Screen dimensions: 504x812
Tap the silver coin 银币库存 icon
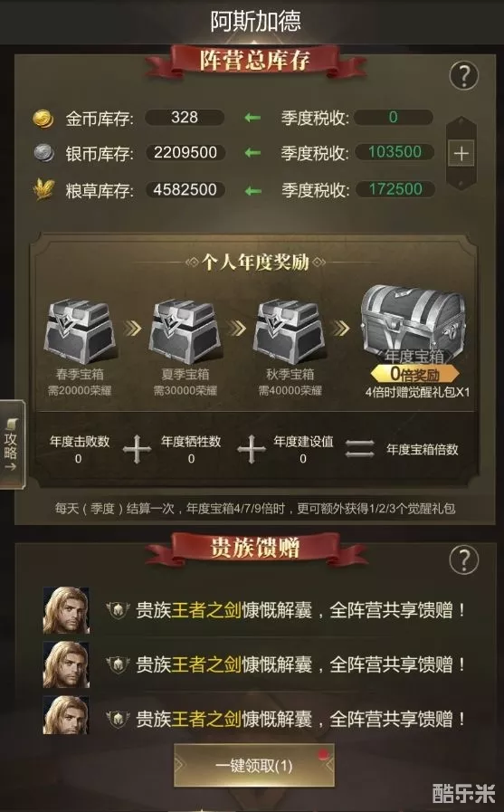pos(43,153)
